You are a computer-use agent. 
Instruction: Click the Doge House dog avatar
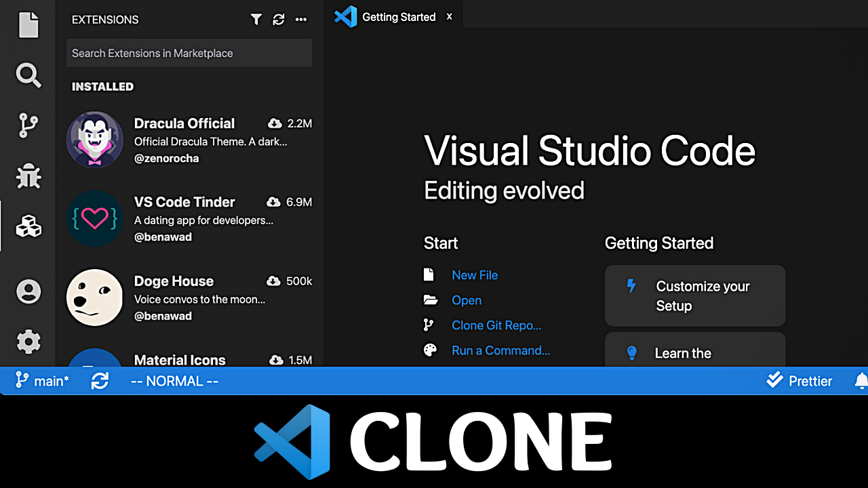pos(95,297)
